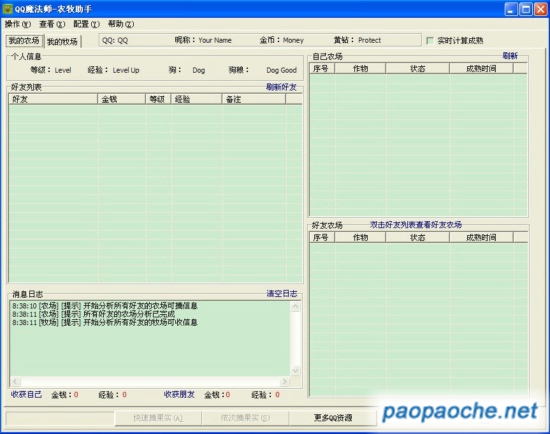
Task: Click the 更多QQ资源 button
Action: point(333,418)
